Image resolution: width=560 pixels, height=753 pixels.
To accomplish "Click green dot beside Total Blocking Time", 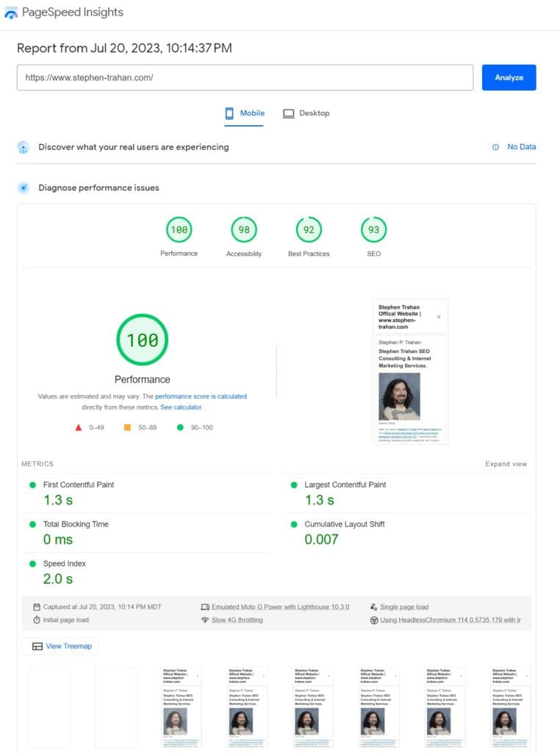I will pos(32,524).
